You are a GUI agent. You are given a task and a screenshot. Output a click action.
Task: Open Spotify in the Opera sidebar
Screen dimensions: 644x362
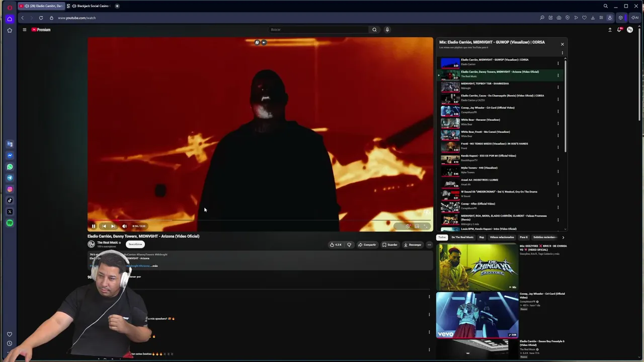10,223
